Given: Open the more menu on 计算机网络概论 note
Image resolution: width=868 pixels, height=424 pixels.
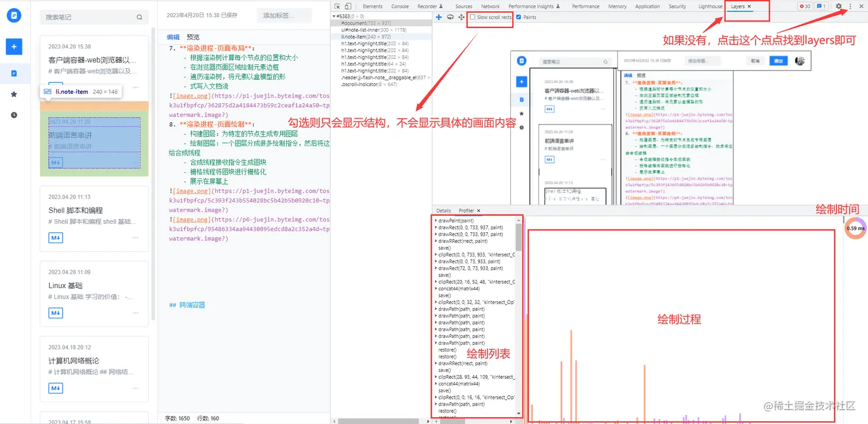Looking at the screenshot, I should pyautogui.click(x=135, y=388).
